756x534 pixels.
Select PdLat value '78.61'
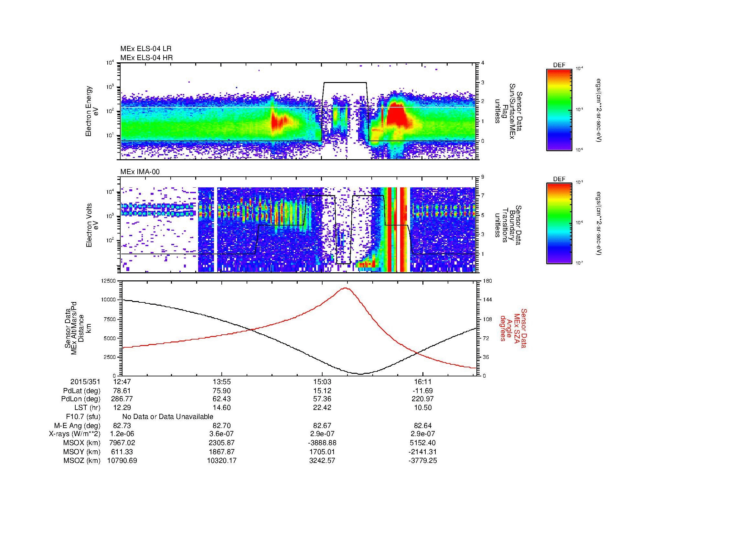122,391
